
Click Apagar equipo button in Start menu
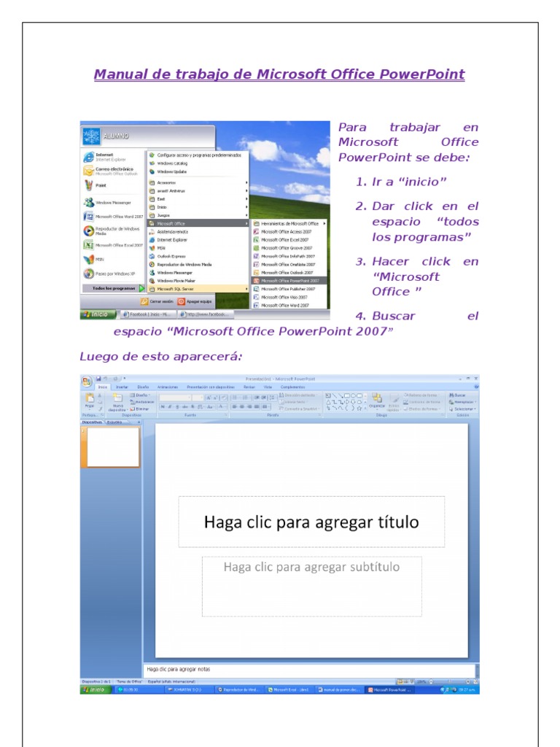tap(195, 301)
